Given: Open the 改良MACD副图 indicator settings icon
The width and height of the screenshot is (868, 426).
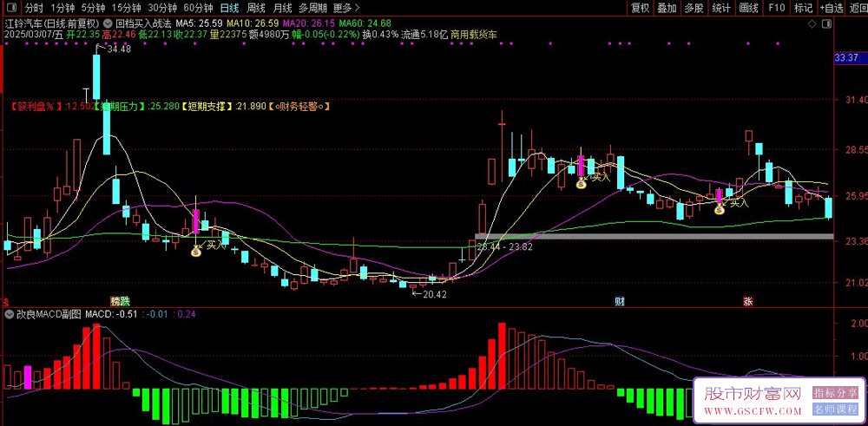Looking at the screenshot, I should (10, 314).
